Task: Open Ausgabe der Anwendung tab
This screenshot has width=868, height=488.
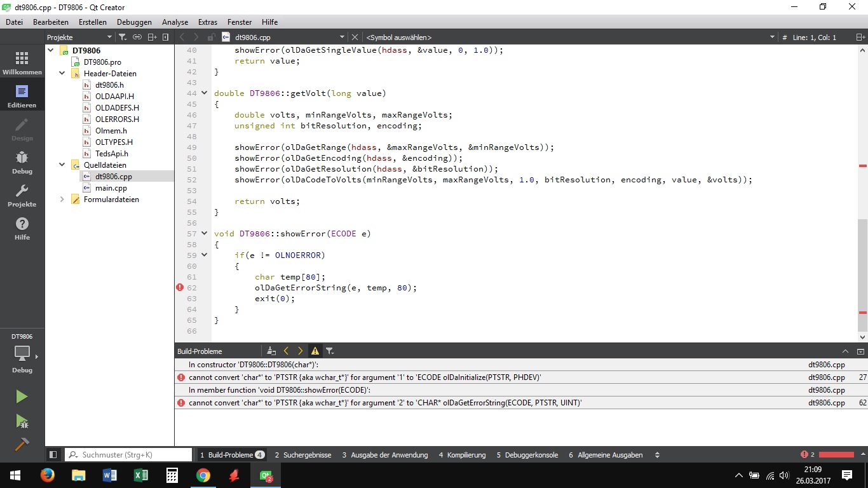Action: 385,455
